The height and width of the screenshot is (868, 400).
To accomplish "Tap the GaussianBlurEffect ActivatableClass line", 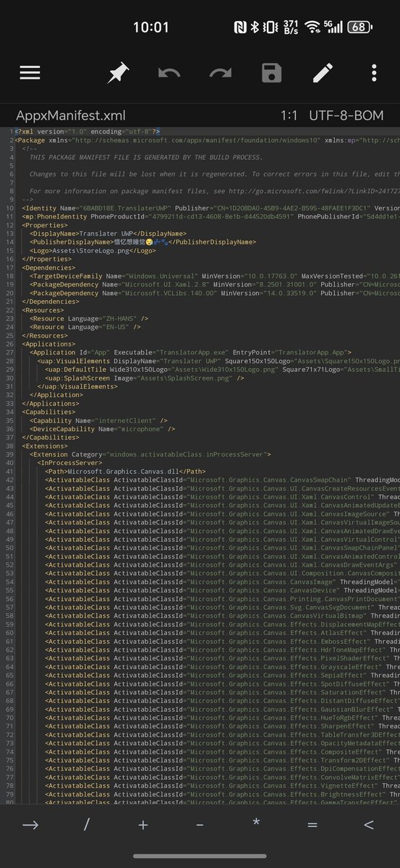I will tap(221, 708).
